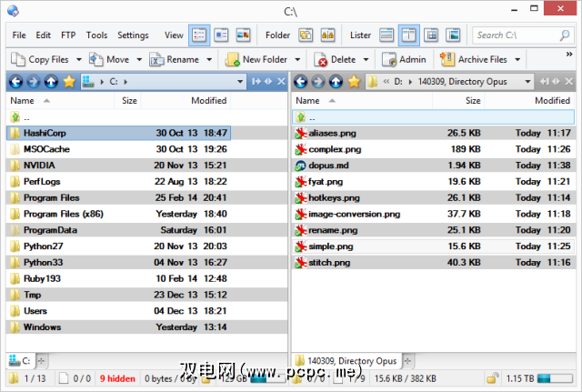The height and width of the screenshot is (392, 582).
Task: Open favorites star in the right pane
Action: [x=354, y=81]
